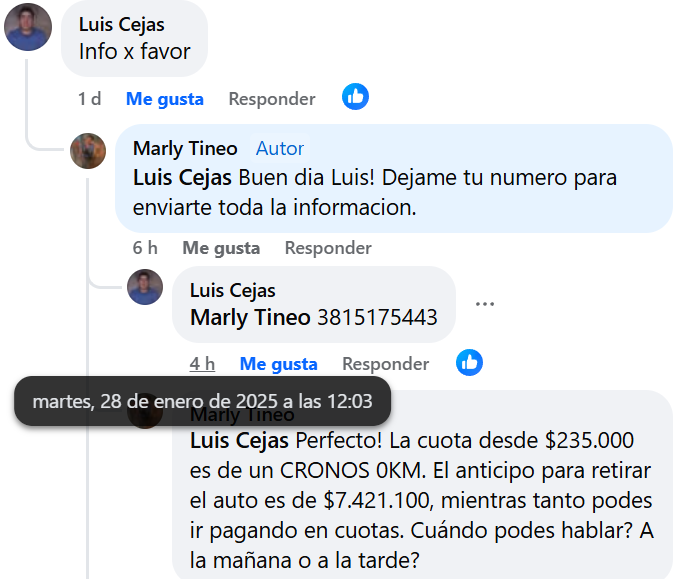Click the '1 d' timestamp under the first comment

(x=89, y=99)
